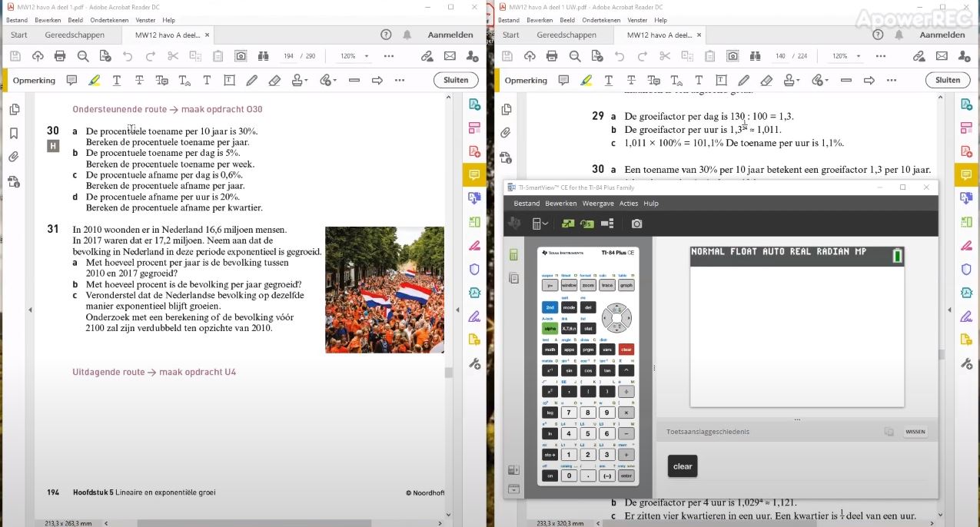Select the snapshot camera tool in left Acrobat window
Viewport: 980px width, 527px height.
(x=241, y=56)
